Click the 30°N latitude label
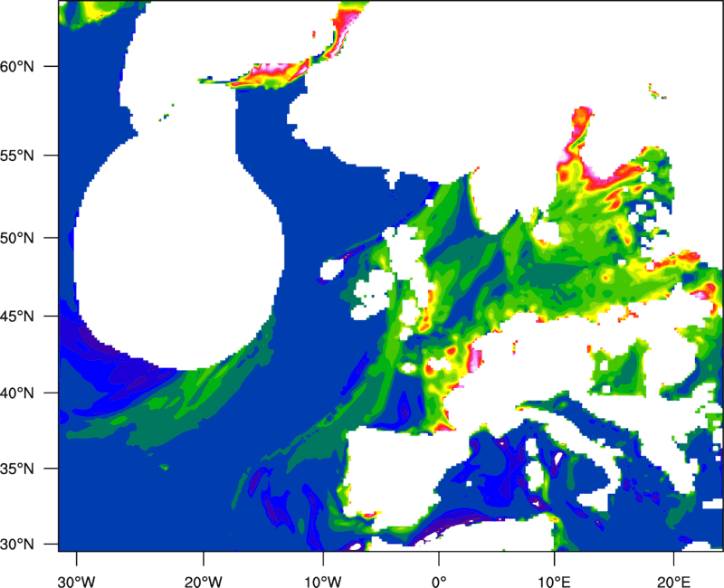Image resolution: width=724 pixels, height=588 pixels. pyautogui.click(x=17, y=545)
